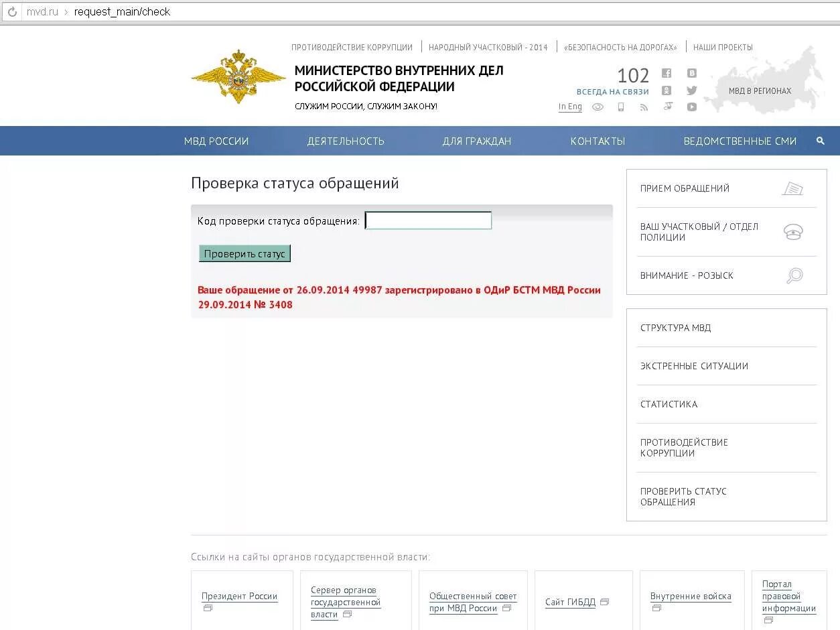Switch to mobile version phone icon
The width and height of the screenshot is (840, 630).
621,107
